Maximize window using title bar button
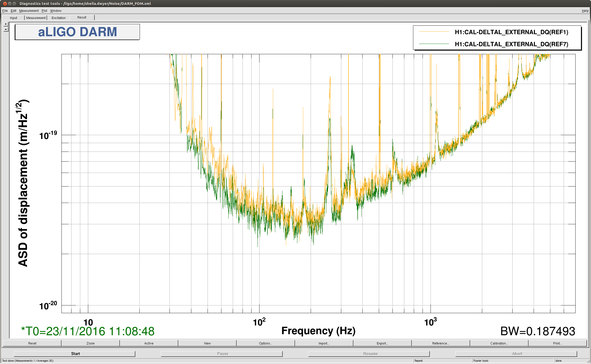The width and height of the screenshot is (591, 364). [14, 4]
